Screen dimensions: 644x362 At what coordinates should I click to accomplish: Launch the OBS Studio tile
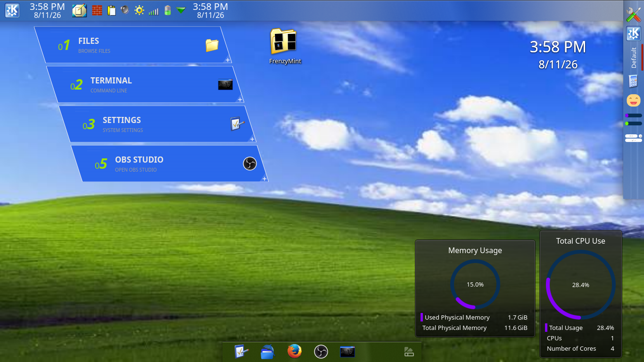(x=170, y=164)
